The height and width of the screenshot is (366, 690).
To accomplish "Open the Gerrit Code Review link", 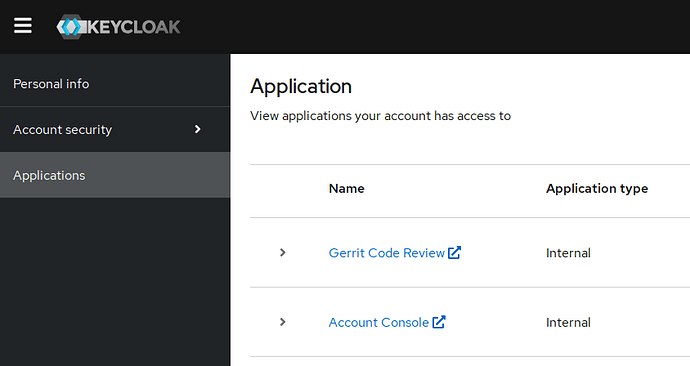I will (386, 253).
